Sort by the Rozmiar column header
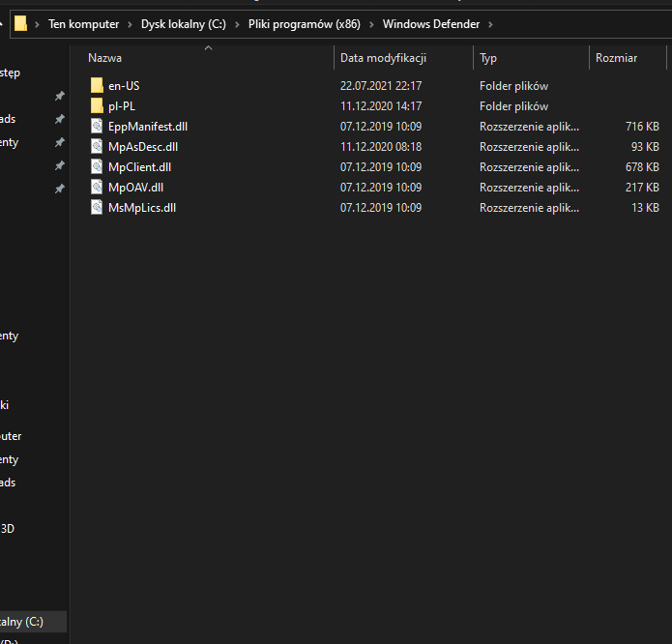This screenshot has width=672, height=644. (616, 58)
